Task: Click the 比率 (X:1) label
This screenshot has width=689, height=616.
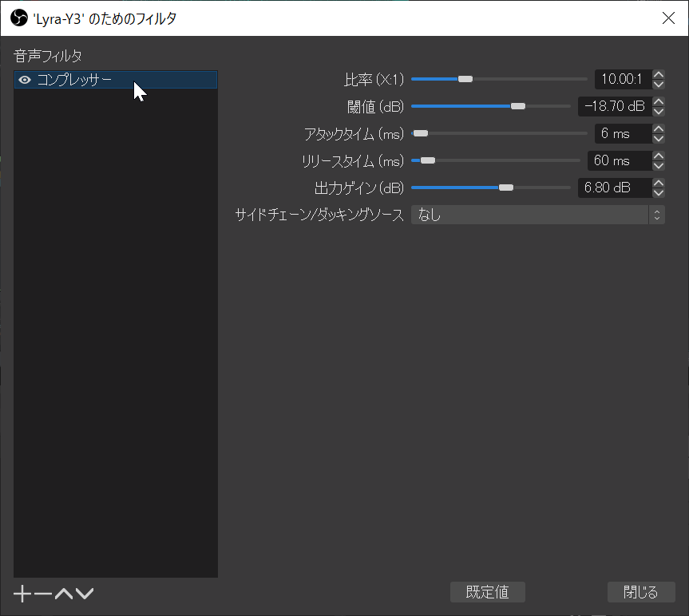Action: pos(374,80)
